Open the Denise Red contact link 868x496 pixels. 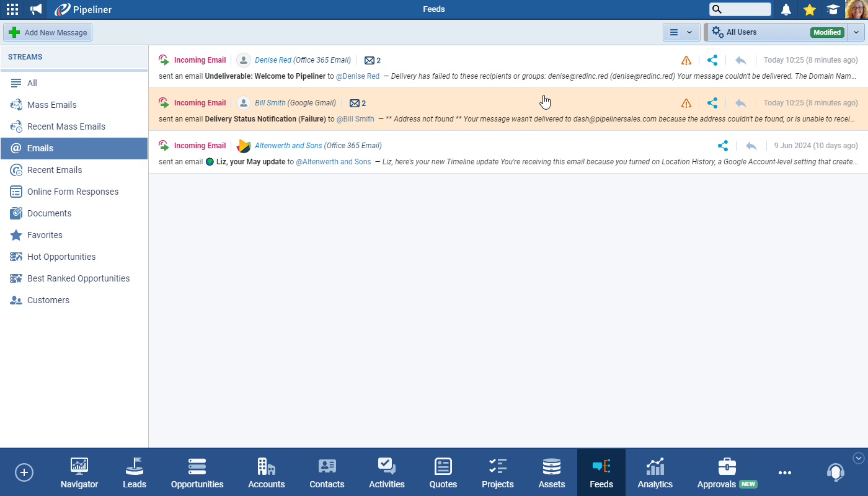tap(273, 60)
